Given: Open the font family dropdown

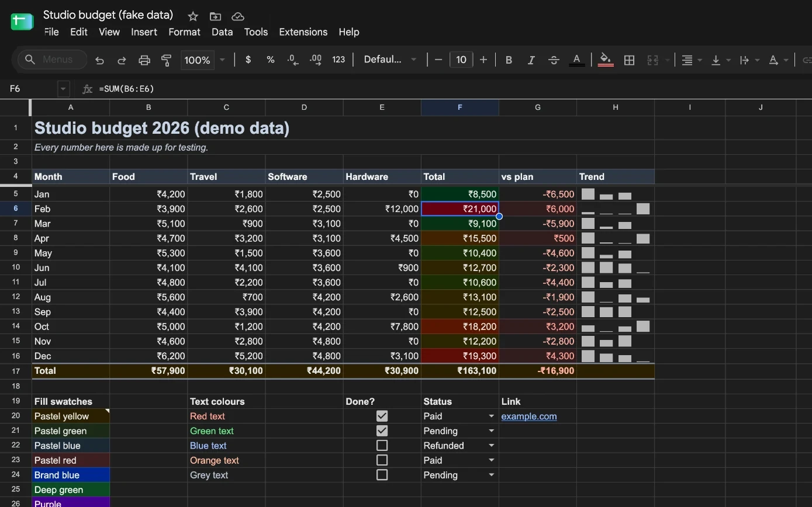Looking at the screenshot, I should (x=390, y=60).
